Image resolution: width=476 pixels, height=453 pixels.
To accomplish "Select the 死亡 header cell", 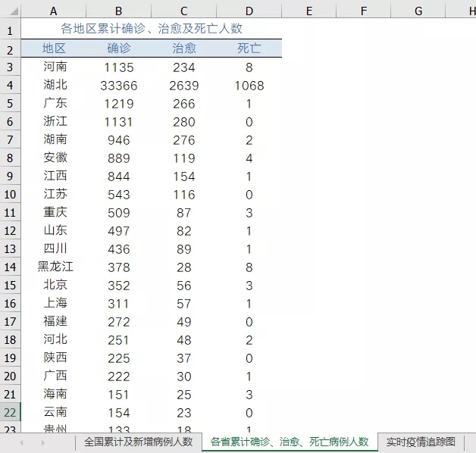I will click(249, 48).
